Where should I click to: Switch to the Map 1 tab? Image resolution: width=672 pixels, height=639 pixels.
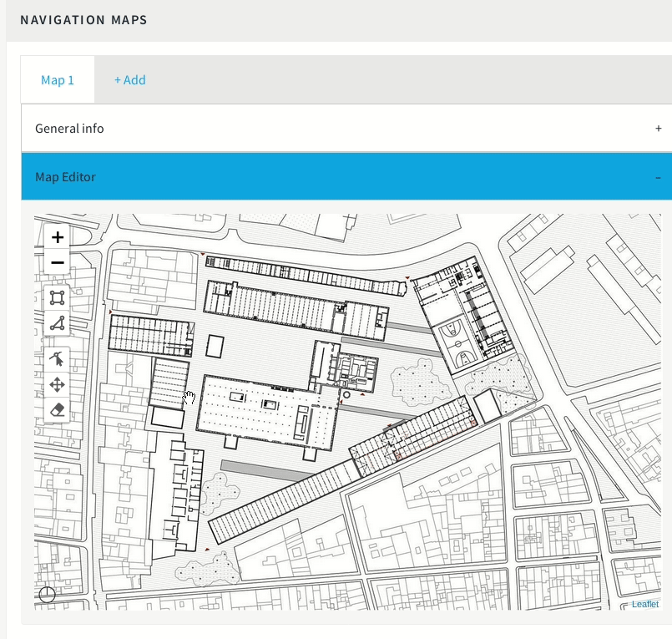pyautogui.click(x=57, y=79)
